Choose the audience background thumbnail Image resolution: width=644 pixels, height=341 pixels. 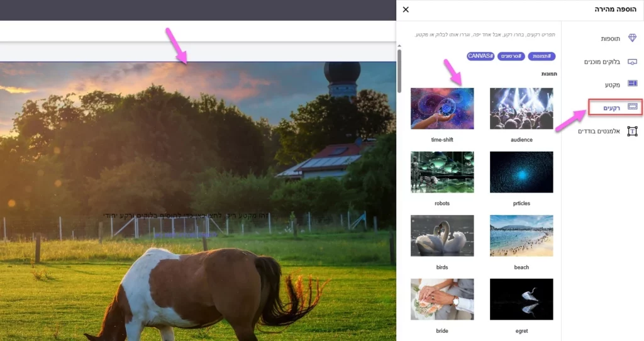(521, 108)
